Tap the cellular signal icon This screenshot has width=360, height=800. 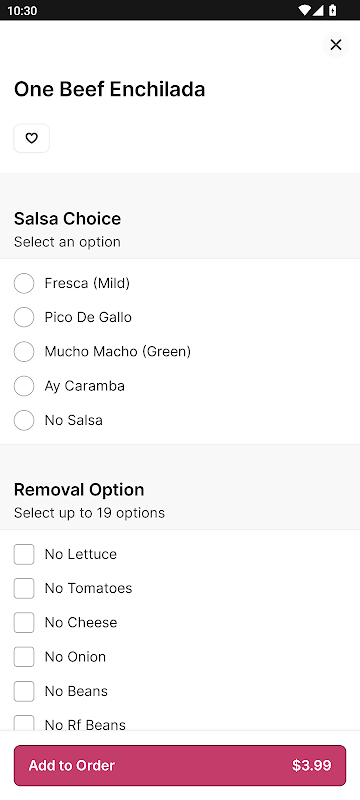coord(318,10)
